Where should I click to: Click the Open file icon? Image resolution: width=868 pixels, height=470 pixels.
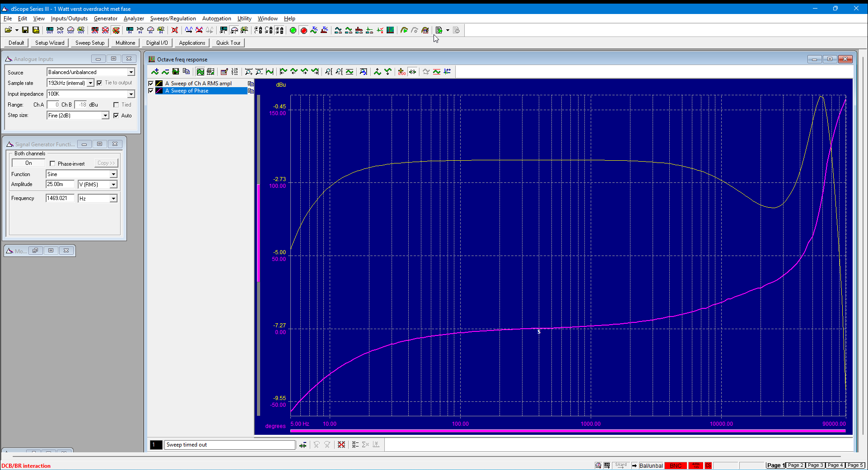coord(8,30)
